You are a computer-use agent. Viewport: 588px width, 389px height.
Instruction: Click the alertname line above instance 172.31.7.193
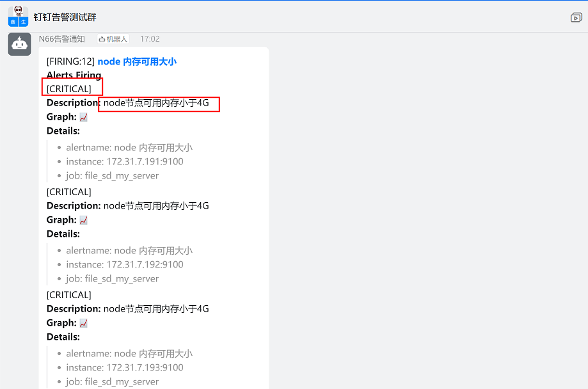click(129, 354)
